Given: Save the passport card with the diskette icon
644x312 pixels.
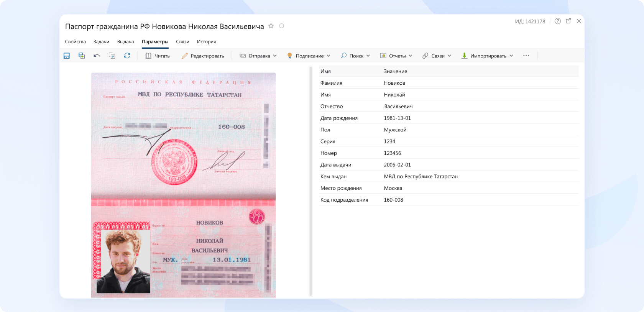Looking at the screenshot, I should click(66, 56).
